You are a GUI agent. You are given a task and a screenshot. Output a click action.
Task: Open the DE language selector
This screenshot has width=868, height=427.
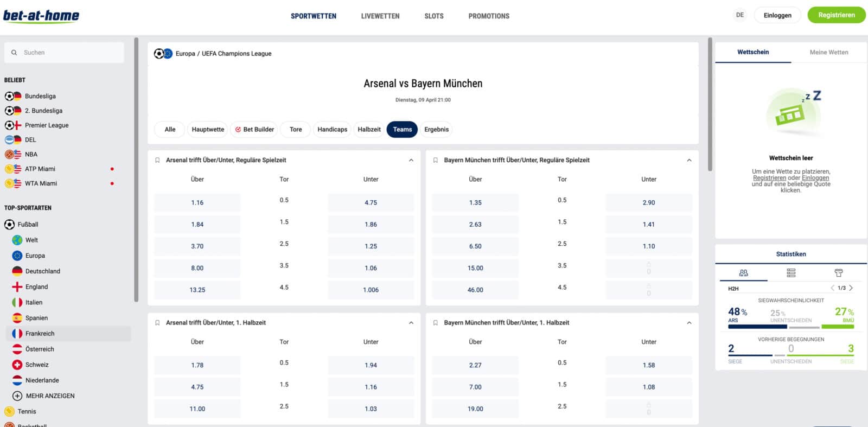pyautogui.click(x=740, y=15)
